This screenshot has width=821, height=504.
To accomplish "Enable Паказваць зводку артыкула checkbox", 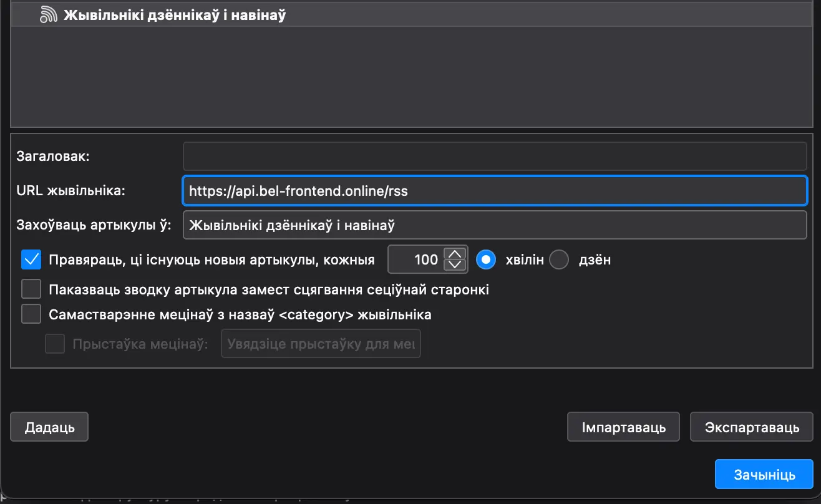I will click(x=31, y=289).
